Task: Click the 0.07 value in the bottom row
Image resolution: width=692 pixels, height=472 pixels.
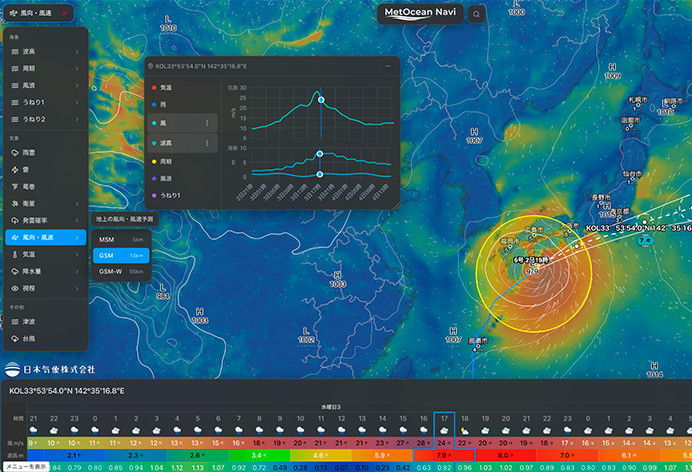Action: [x=341, y=468]
